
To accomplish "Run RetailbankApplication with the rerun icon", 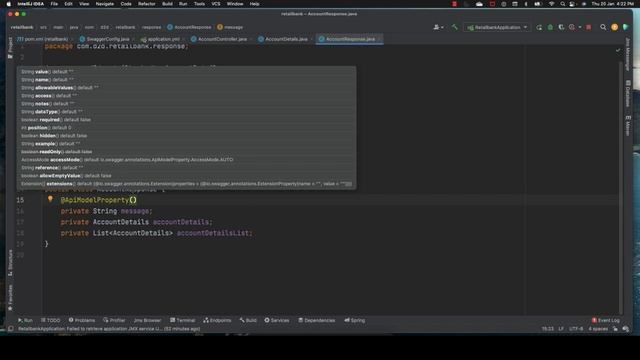I will 539,27.
